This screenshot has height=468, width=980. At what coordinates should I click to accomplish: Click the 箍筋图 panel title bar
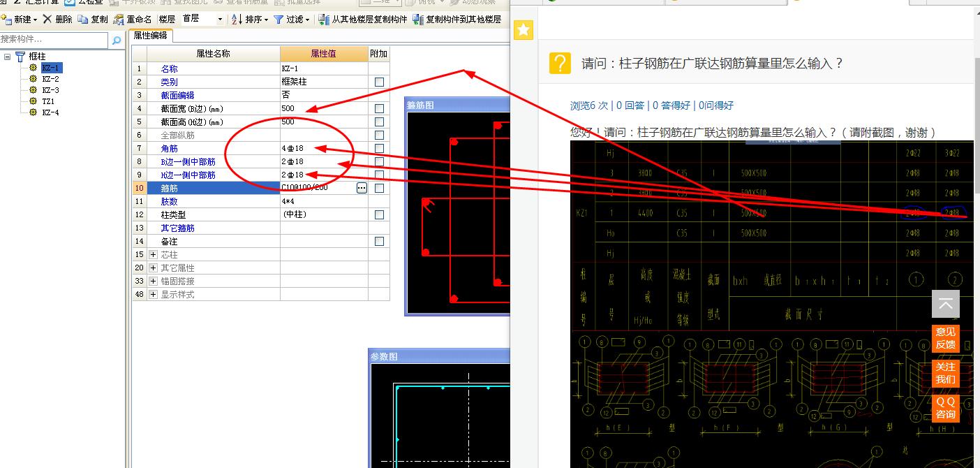click(x=458, y=105)
